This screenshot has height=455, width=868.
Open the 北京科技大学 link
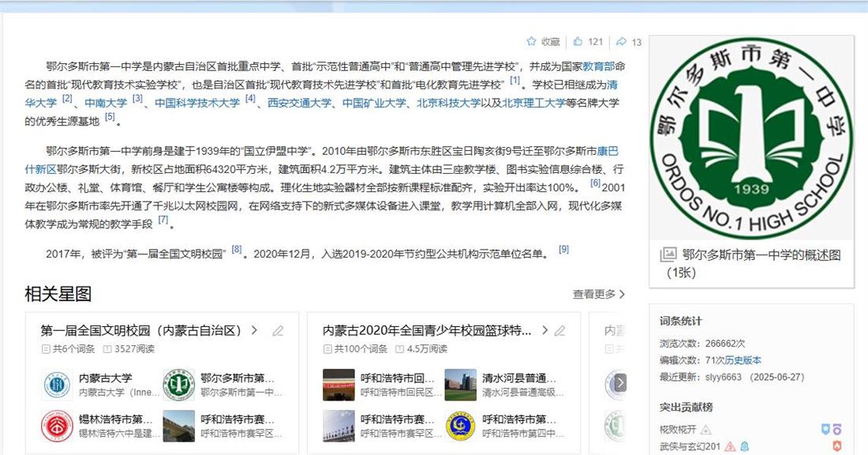[x=448, y=103]
